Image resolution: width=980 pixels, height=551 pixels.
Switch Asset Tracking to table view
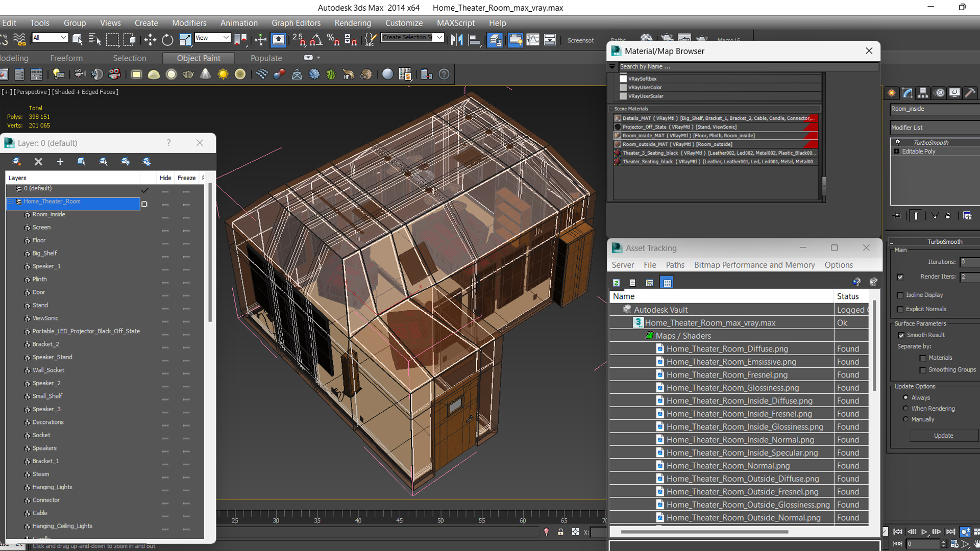click(x=667, y=283)
